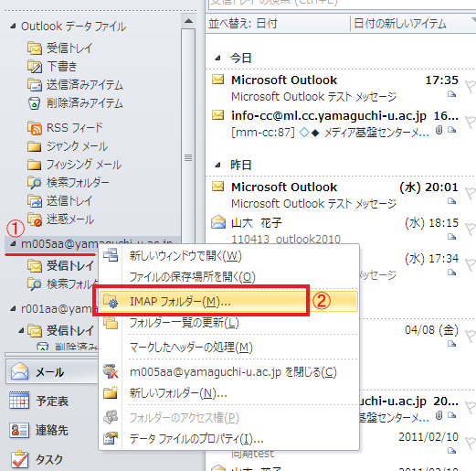Click the 受信トレイ icon under m005aa account
Image resolution: width=476 pixels, height=471 pixels.
pyautogui.click(x=35, y=266)
